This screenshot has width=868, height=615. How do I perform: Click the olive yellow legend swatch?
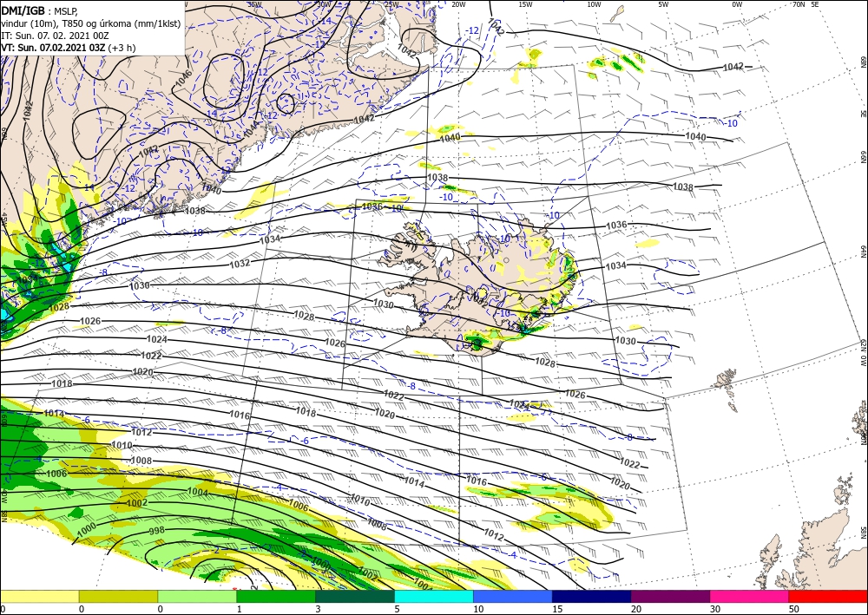pyautogui.click(x=118, y=596)
